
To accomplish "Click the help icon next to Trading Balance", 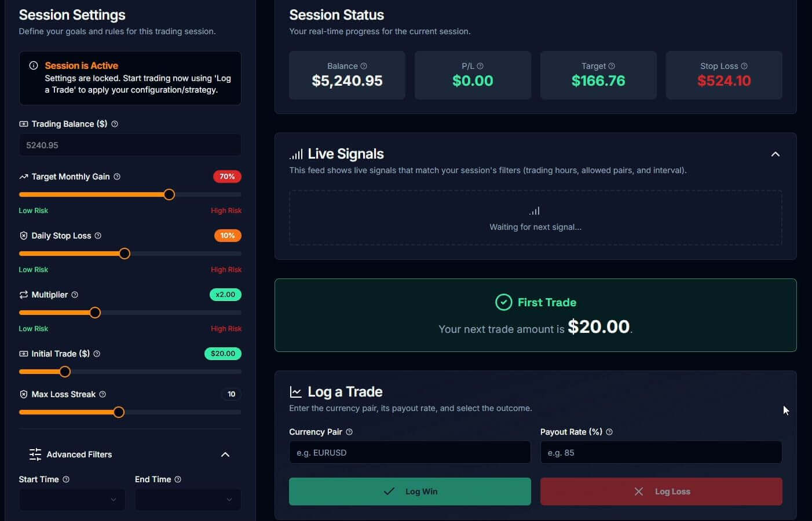I will click(115, 124).
